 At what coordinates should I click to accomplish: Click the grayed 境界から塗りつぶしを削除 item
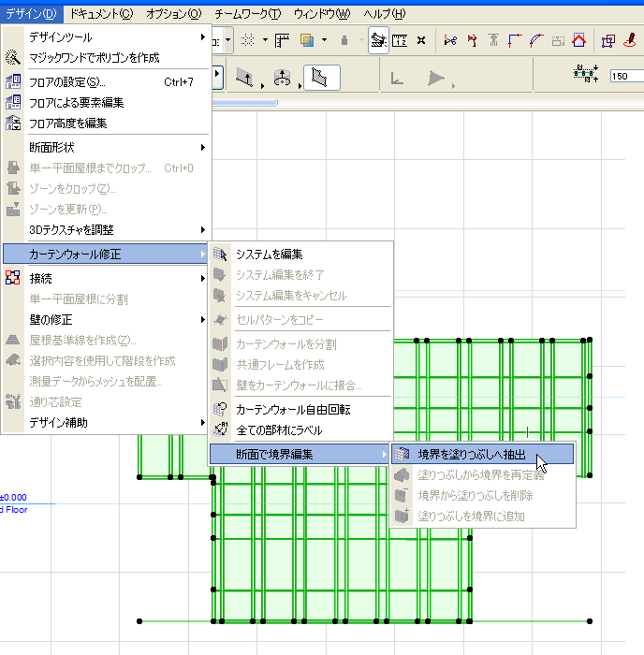(x=483, y=495)
